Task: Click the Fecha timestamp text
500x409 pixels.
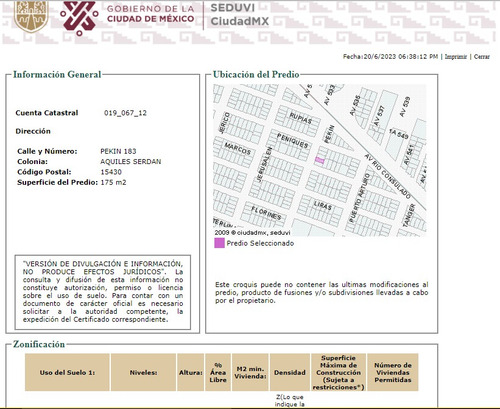Action: (x=390, y=57)
